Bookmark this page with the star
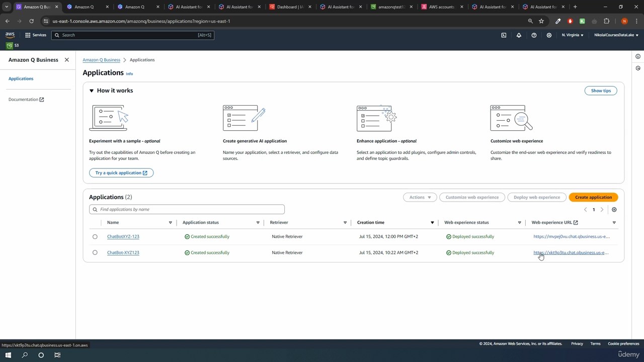Image resolution: width=644 pixels, height=362 pixels. click(x=541, y=21)
